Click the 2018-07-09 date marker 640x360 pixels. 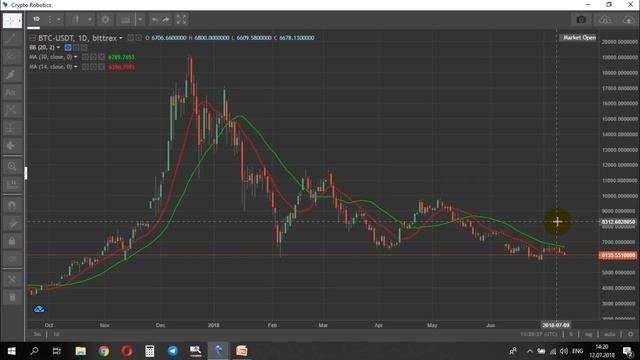556,325
